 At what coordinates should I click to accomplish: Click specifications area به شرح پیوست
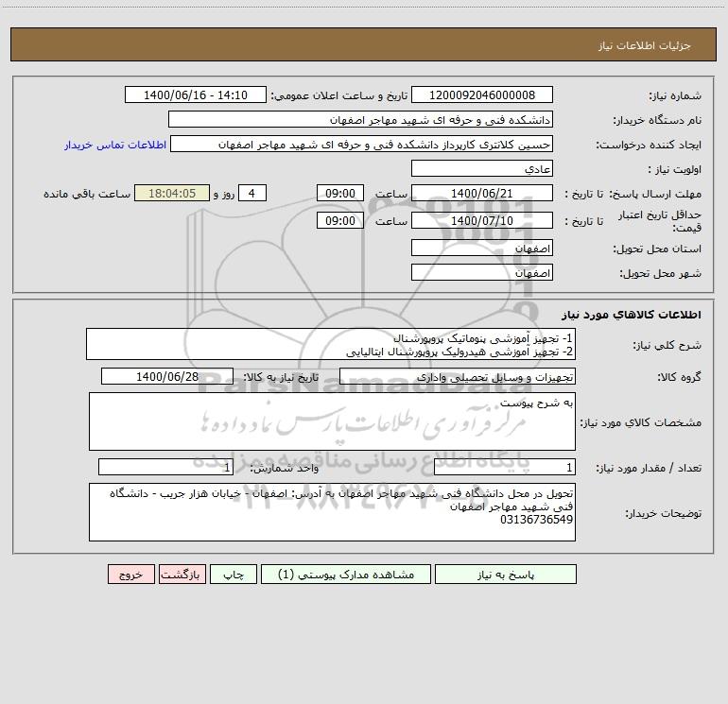[332, 421]
